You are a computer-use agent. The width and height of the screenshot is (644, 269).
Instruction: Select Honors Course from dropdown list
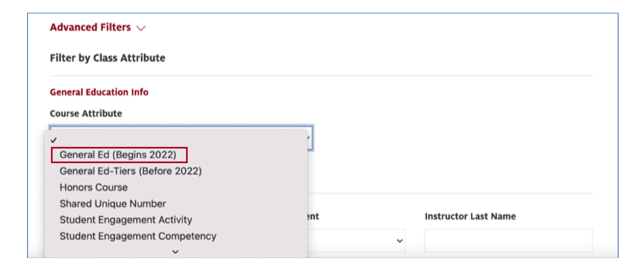click(94, 187)
